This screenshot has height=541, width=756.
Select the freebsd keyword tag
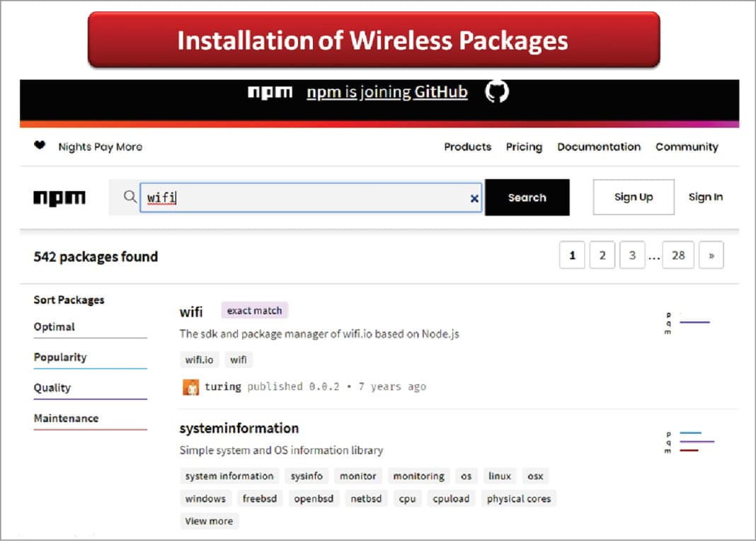click(x=260, y=499)
